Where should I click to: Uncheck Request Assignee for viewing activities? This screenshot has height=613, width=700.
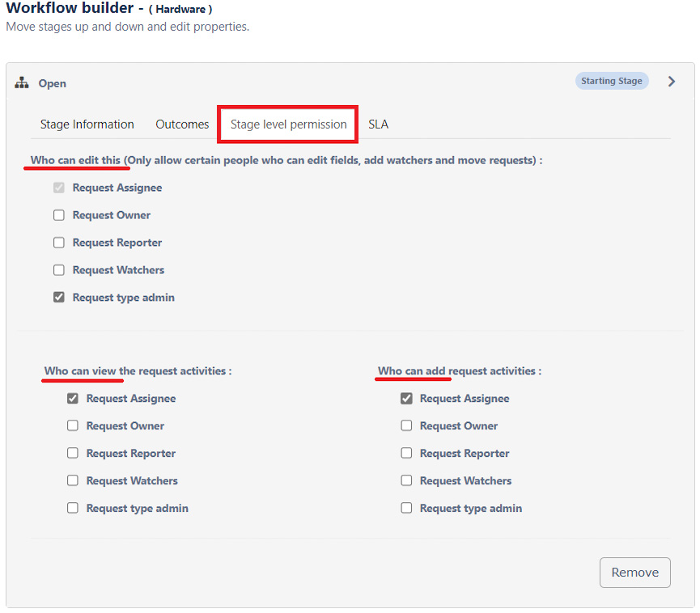click(73, 399)
